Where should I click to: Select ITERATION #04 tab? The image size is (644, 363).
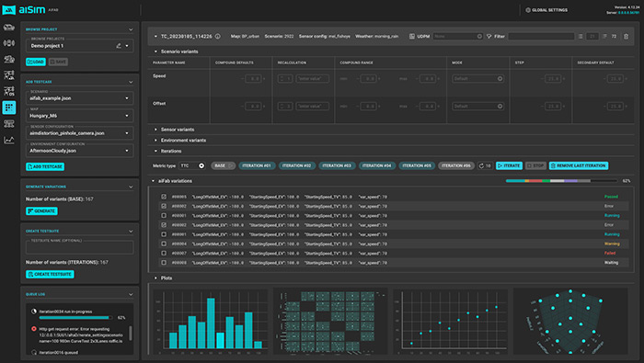376,165
